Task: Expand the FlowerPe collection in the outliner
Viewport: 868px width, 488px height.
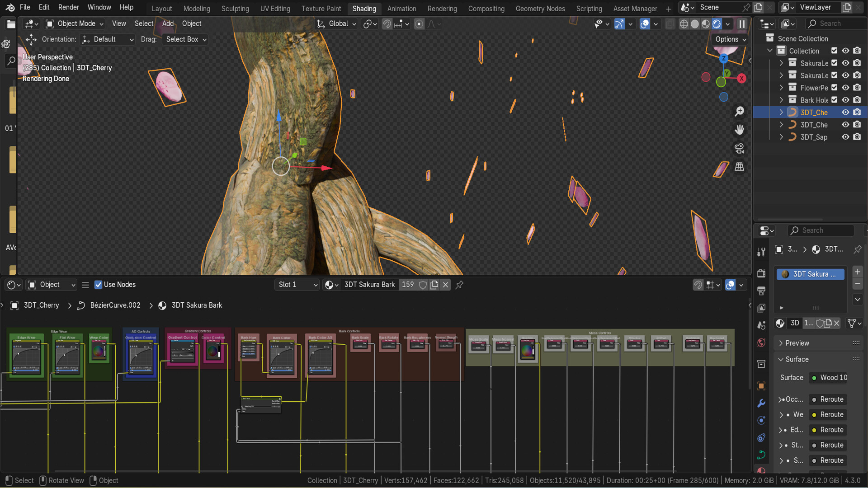Action: [x=781, y=88]
